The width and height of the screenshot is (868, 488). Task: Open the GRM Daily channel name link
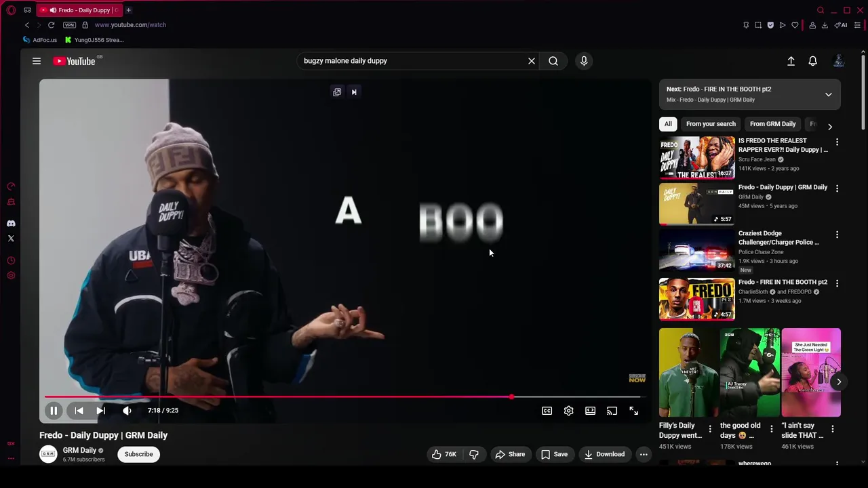[x=80, y=450]
